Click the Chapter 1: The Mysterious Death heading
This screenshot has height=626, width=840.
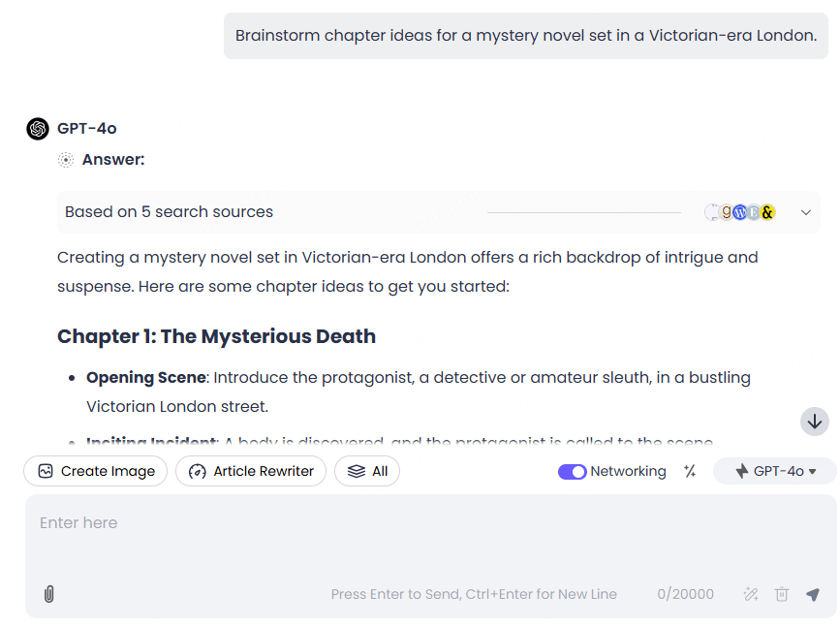(216, 336)
